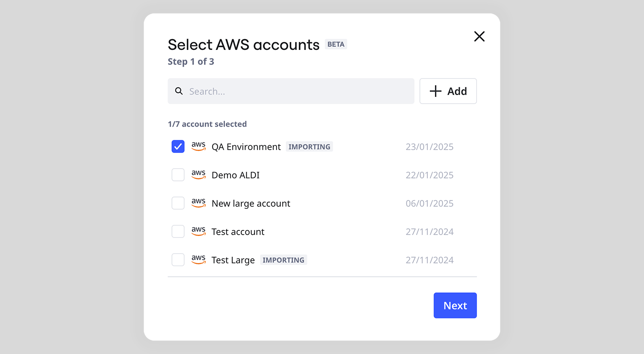Uncheck the QA Environment account
644x354 pixels.
coord(178,146)
